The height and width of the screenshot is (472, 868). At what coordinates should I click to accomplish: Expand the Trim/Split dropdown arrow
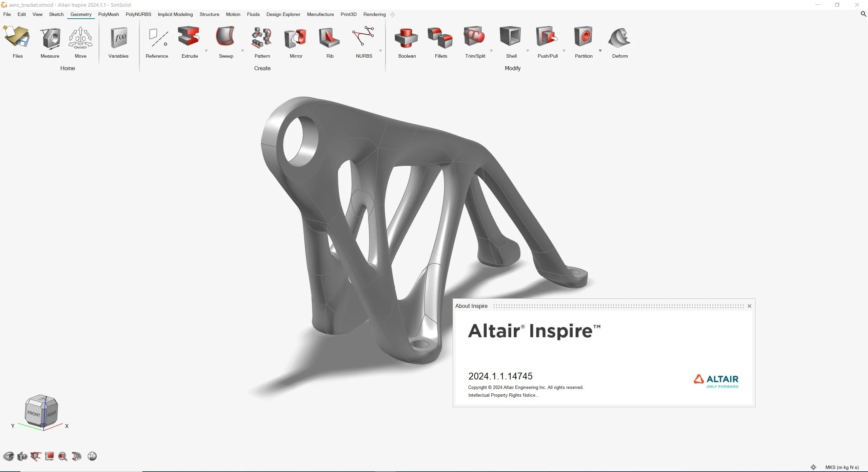[x=491, y=51]
